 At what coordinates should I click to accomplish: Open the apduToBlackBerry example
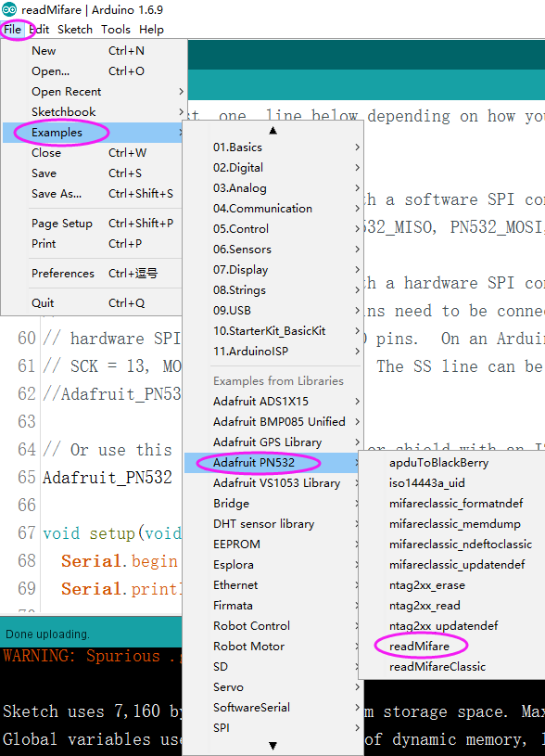452,462
